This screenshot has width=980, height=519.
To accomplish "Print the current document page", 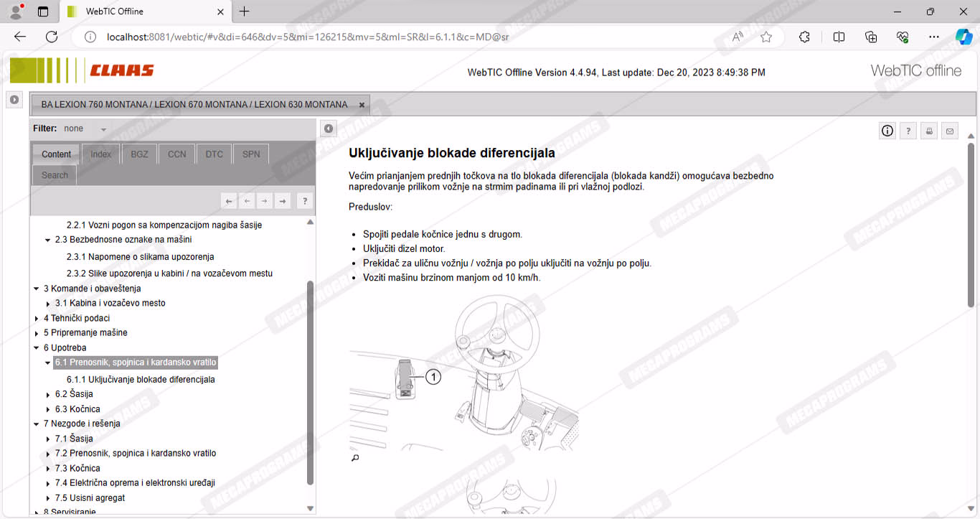I will 929,131.
